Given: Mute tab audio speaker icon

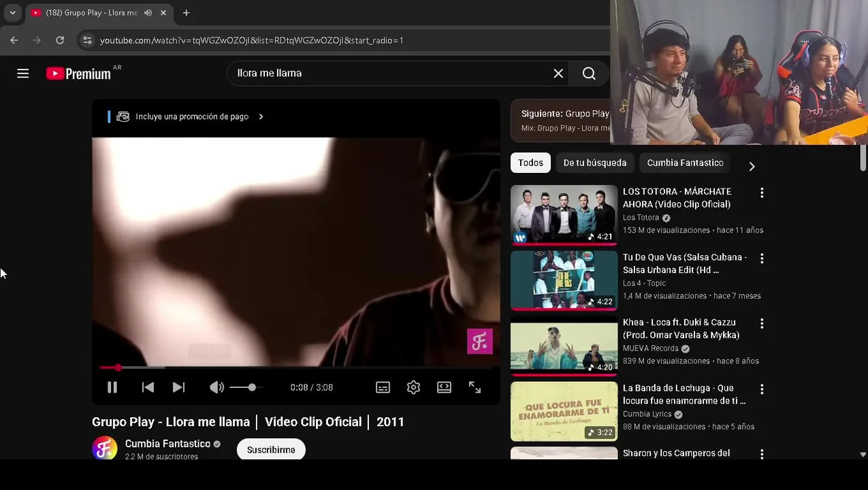Looking at the screenshot, I should click(148, 13).
